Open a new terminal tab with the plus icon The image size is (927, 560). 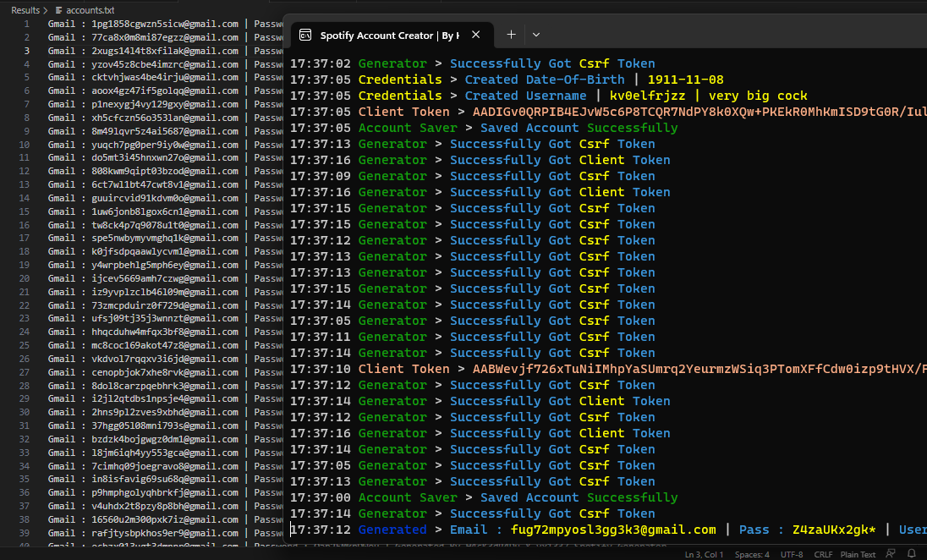511,35
